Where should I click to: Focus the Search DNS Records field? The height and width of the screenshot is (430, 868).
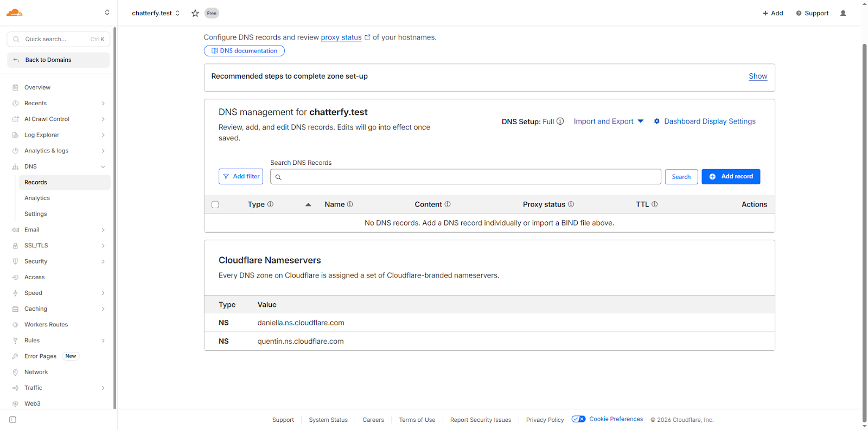tap(465, 177)
